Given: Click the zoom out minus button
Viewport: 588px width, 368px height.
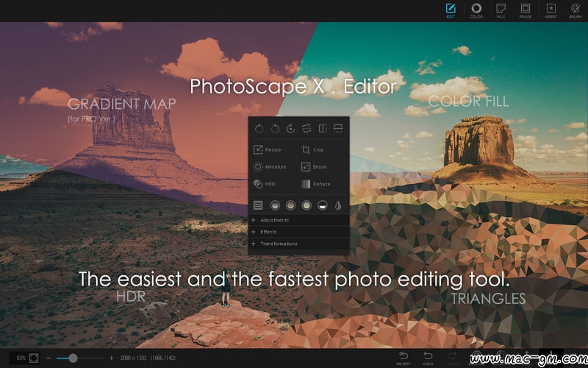Looking at the screenshot, I should point(49,358).
